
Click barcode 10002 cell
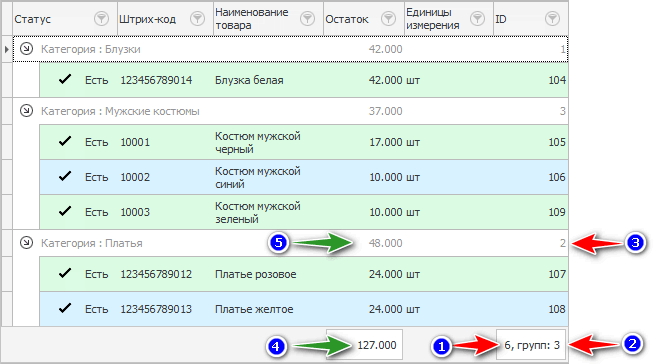click(135, 177)
